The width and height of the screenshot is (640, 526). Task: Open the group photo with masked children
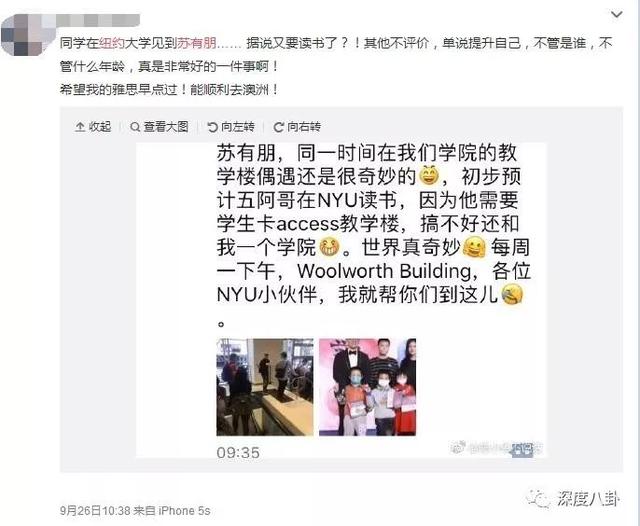pyautogui.click(x=367, y=387)
